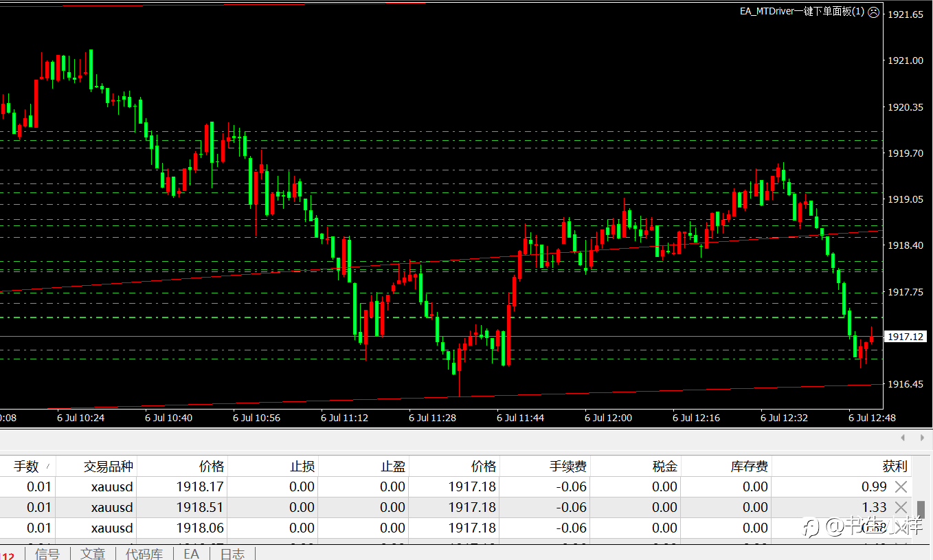Click the 1916.45 price scale label
The height and width of the screenshot is (560, 933).
tap(906, 384)
